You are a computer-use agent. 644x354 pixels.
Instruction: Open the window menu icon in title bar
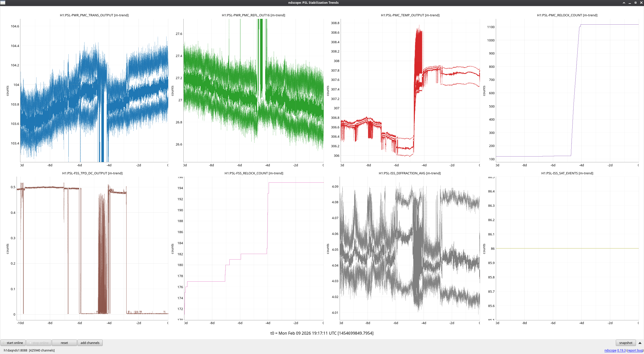[x=3, y=3]
